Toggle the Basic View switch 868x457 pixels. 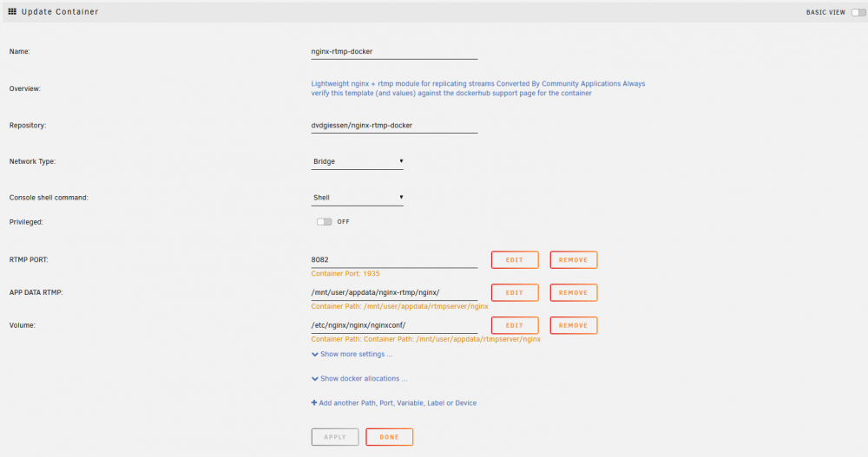point(858,12)
